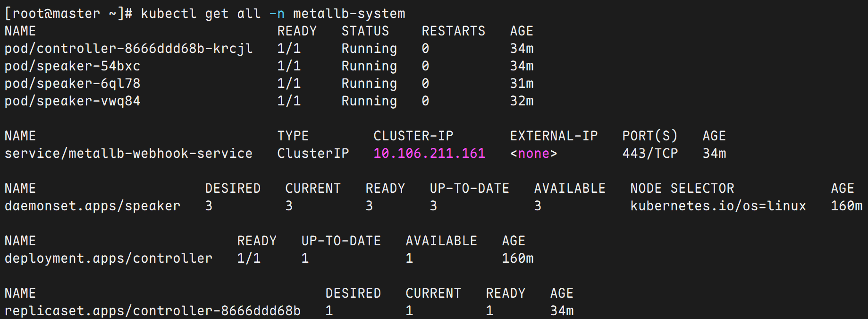
Task: Click controller pod 1/1 ready value
Action: click(289, 49)
